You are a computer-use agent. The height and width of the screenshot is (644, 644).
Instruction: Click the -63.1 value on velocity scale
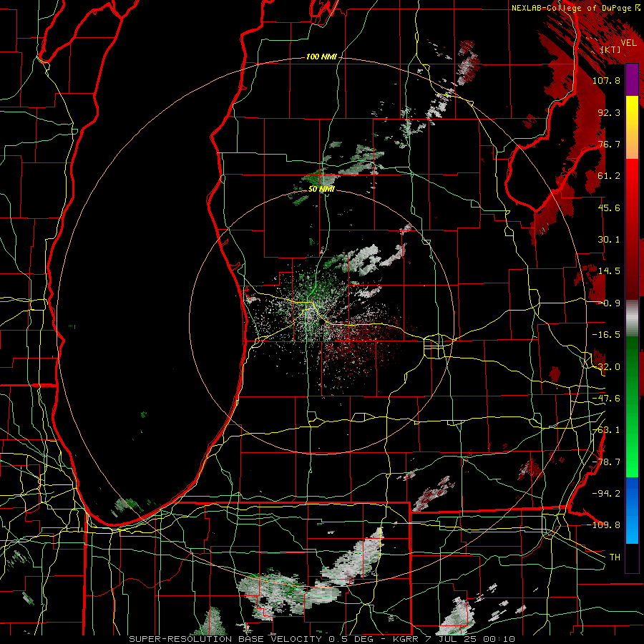(606, 430)
